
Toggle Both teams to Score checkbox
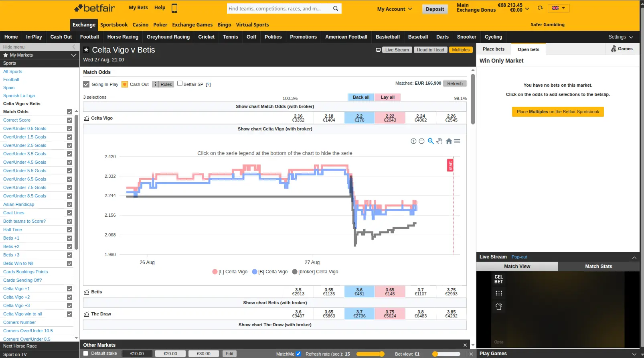point(69,221)
